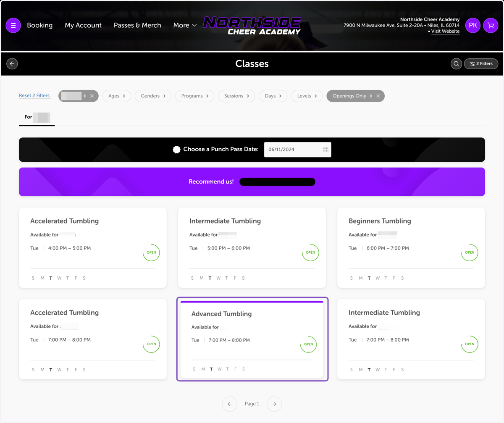Open My Account
The height and width of the screenshot is (423, 504).
(83, 25)
